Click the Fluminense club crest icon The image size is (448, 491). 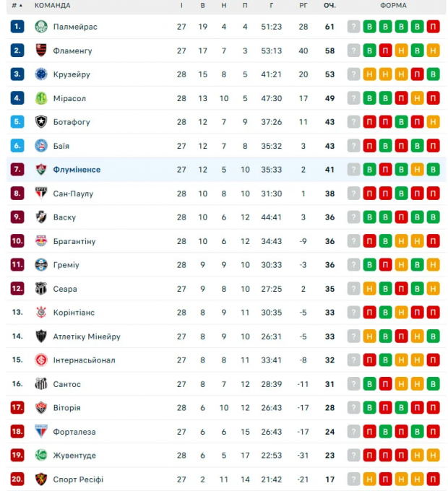(x=41, y=170)
